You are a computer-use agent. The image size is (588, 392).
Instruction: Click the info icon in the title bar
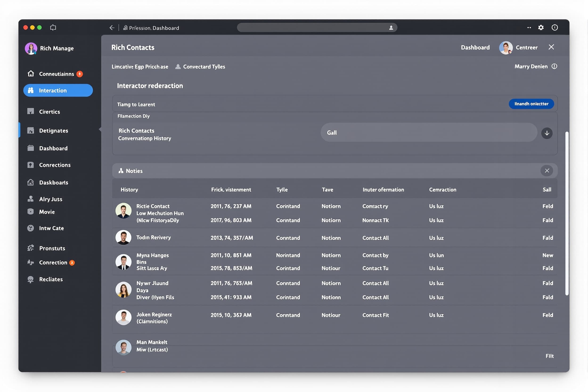coord(555,28)
